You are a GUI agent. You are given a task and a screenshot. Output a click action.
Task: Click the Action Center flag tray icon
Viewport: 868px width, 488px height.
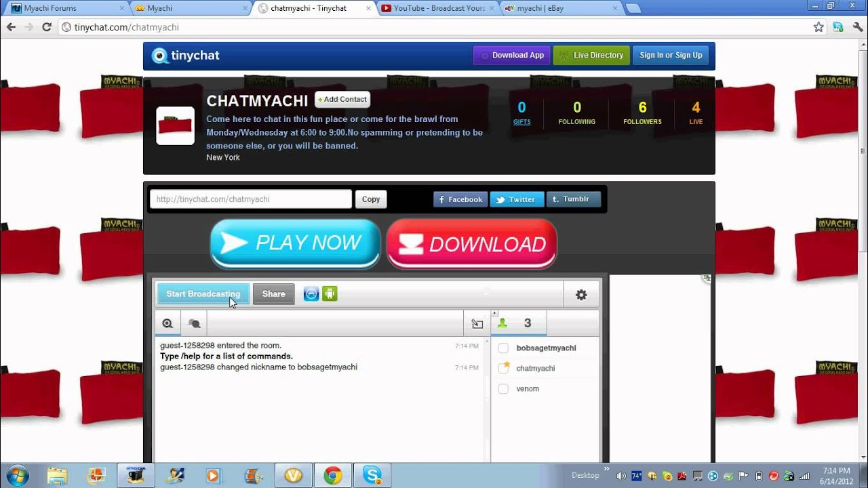click(744, 476)
